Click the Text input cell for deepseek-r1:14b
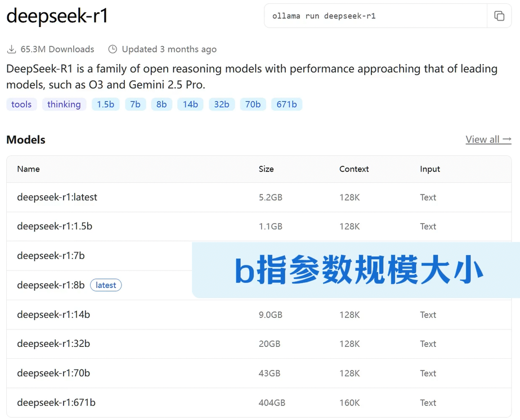 click(428, 315)
